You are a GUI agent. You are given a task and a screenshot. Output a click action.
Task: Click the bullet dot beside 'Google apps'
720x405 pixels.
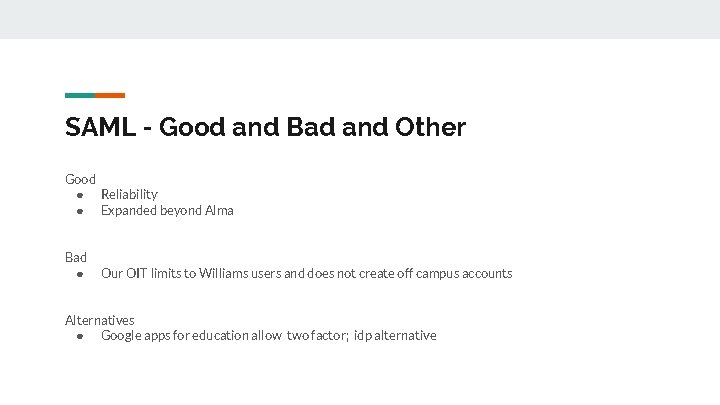coord(80,336)
